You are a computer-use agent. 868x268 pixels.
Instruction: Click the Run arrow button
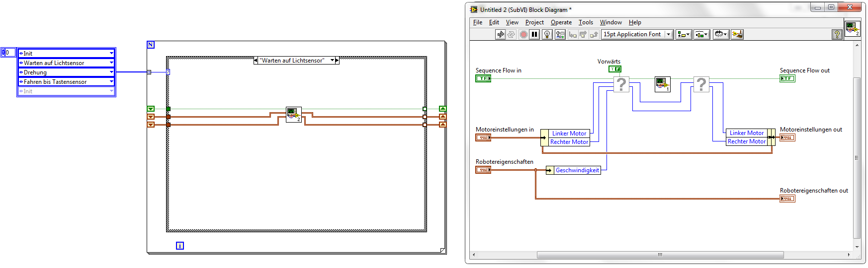[501, 34]
